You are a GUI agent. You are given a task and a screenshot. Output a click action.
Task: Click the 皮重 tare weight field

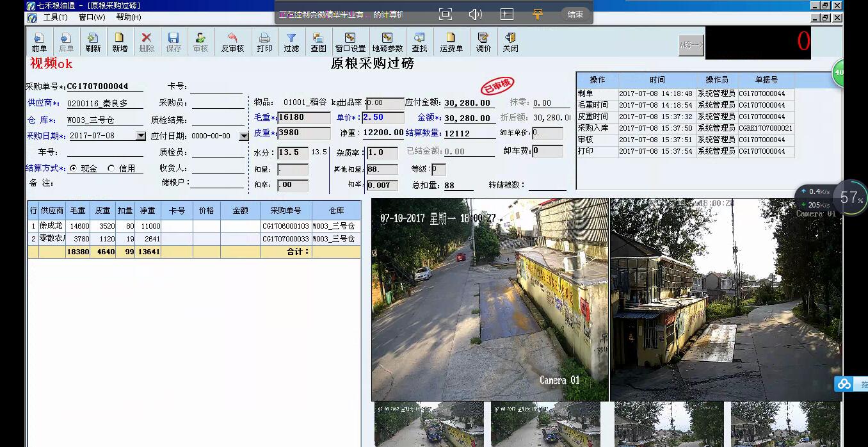pyautogui.click(x=304, y=133)
